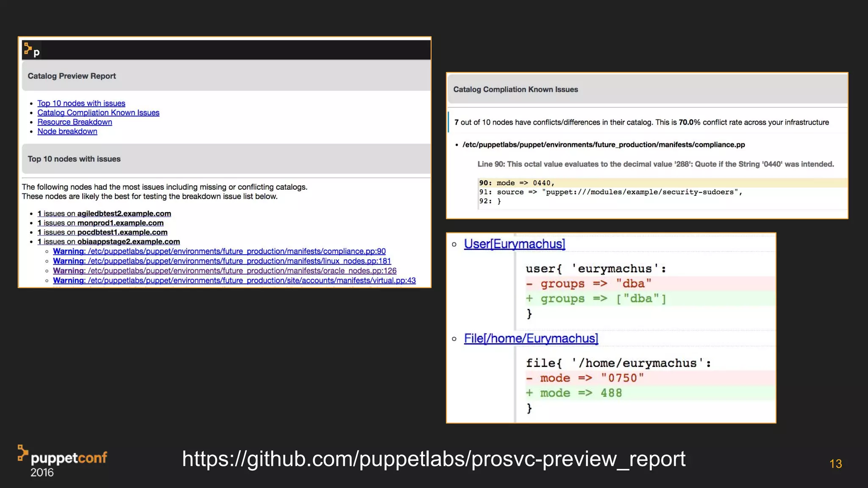Click the github.com/puppetlabs/prosvc-preview_report URL
The height and width of the screenshot is (488, 868).
coord(434,459)
